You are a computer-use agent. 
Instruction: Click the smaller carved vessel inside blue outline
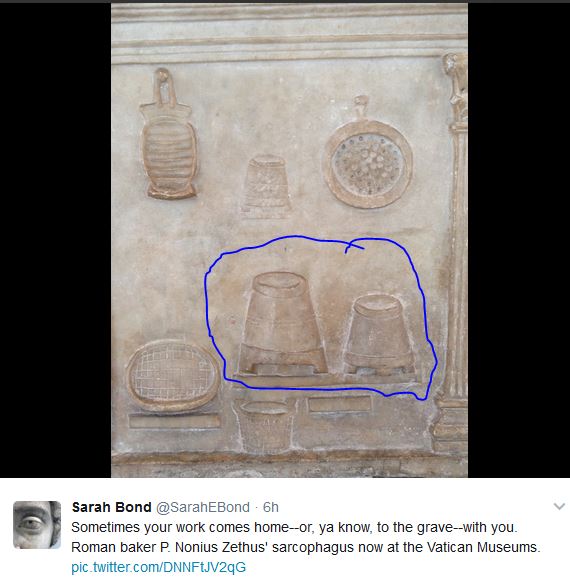pos(378,333)
